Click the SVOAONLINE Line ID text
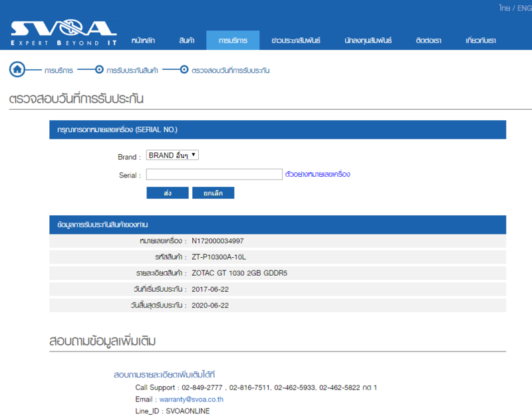532x420 pixels. [188, 411]
